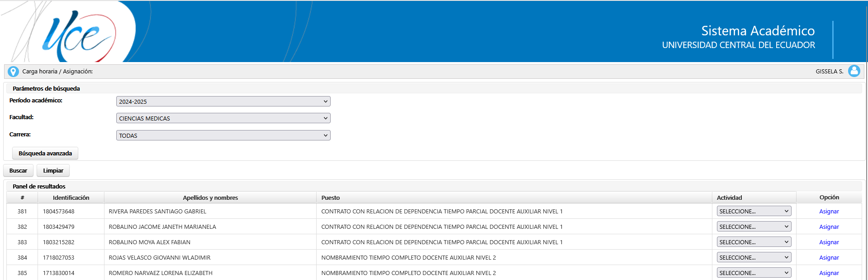868x280 pixels.
Task: Click the name ROBALINO JACOME JANETH MARIANELA
Action: coord(162,227)
